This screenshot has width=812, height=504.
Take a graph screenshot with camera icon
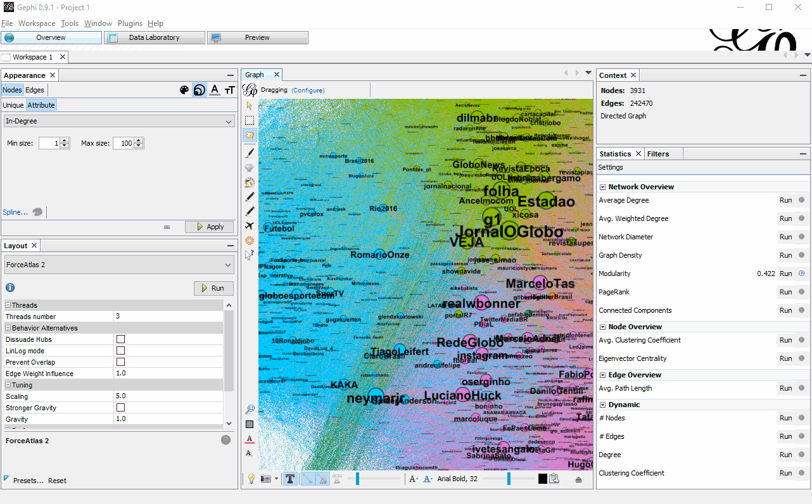pos(267,479)
